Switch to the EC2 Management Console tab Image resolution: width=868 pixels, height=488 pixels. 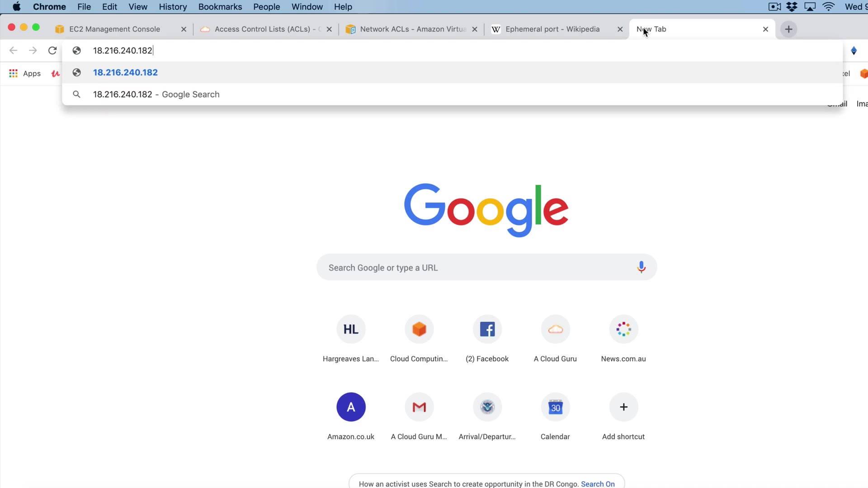coord(115,29)
